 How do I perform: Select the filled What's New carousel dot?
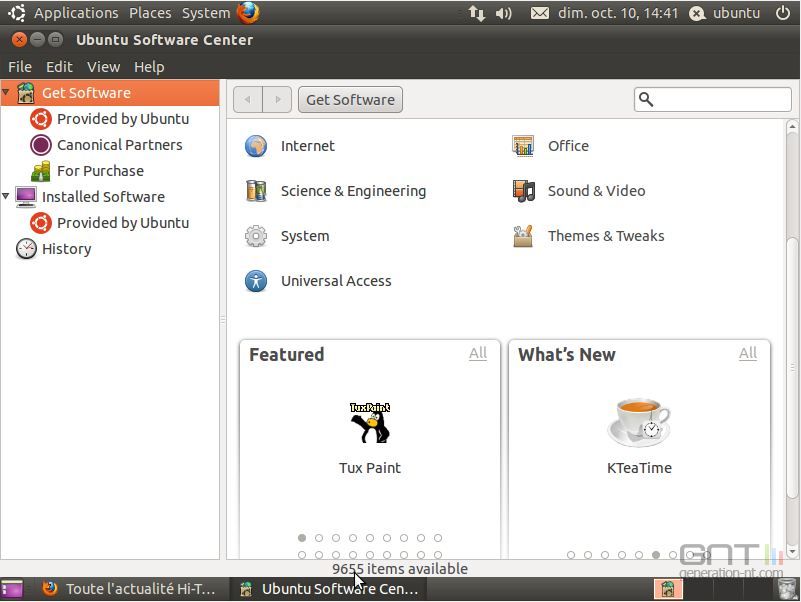point(656,555)
